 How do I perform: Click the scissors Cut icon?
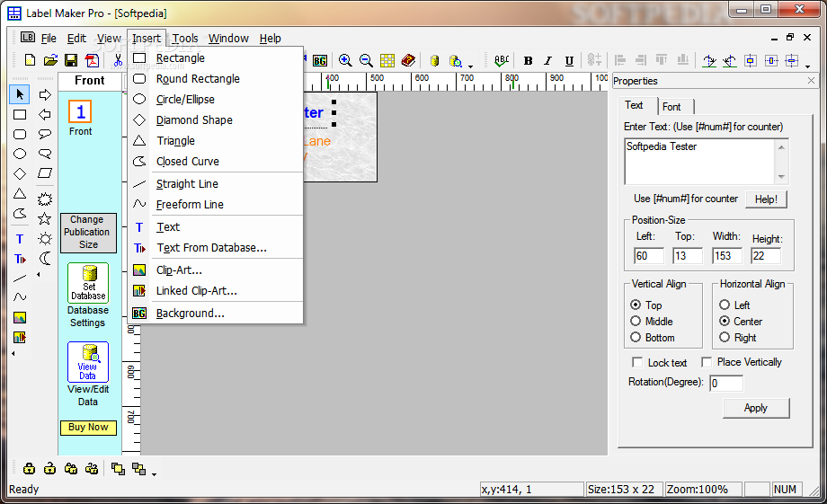coord(118,60)
